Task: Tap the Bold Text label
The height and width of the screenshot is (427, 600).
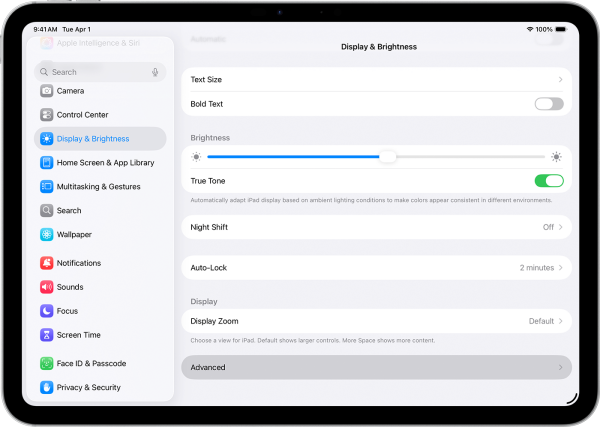Action: (207, 104)
